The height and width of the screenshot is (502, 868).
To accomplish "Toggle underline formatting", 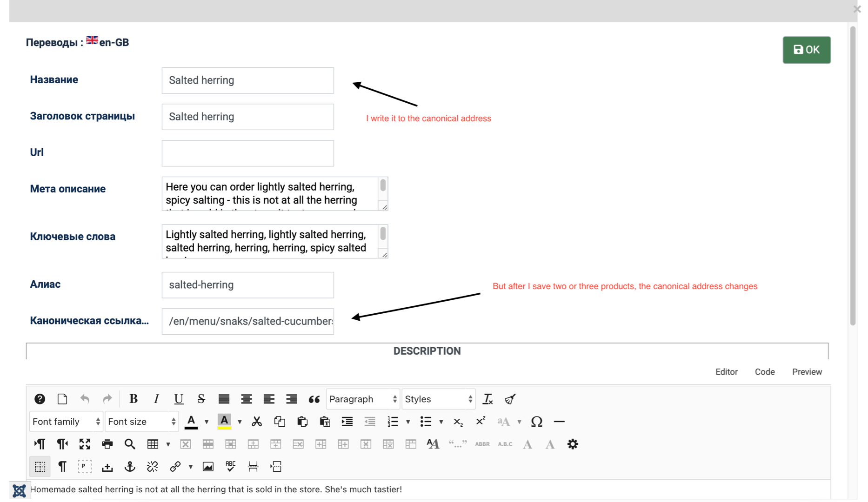I will pyautogui.click(x=179, y=399).
